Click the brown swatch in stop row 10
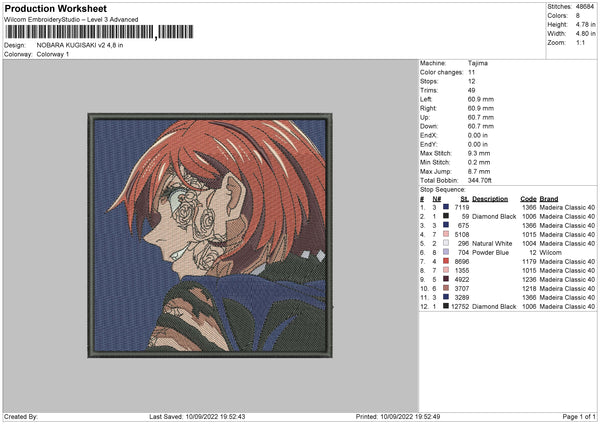The image size is (600, 424). click(x=446, y=288)
